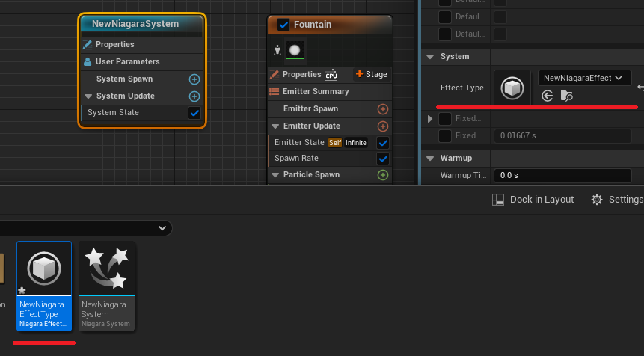This screenshot has height=356, width=644.
Task: Expand the first Fixed property row
Action: click(x=430, y=119)
